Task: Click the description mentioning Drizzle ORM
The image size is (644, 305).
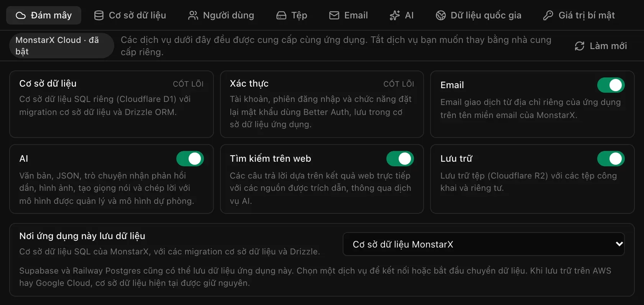Action: click(x=105, y=105)
